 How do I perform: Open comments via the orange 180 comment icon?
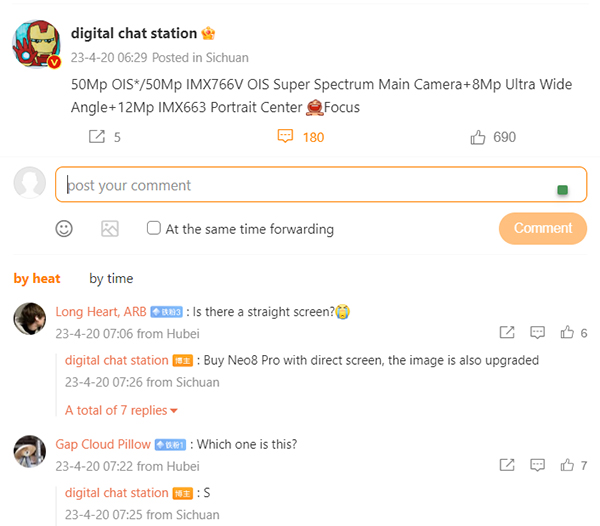coord(285,136)
